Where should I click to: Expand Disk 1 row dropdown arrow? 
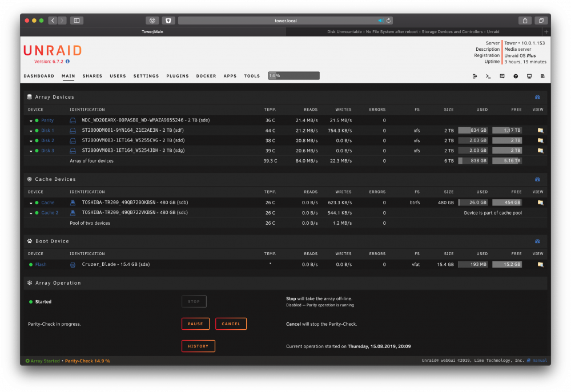[x=31, y=131]
